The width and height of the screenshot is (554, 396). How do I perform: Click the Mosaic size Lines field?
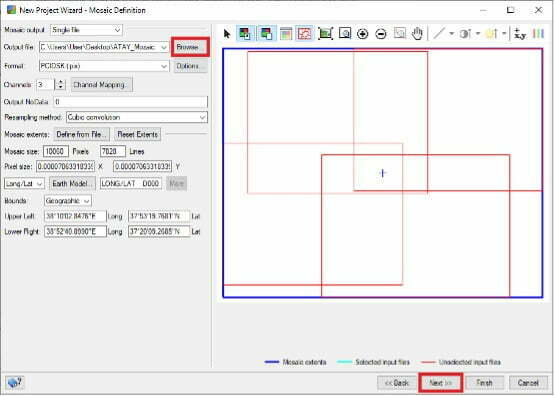pyautogui.click(x=113, y=151)
